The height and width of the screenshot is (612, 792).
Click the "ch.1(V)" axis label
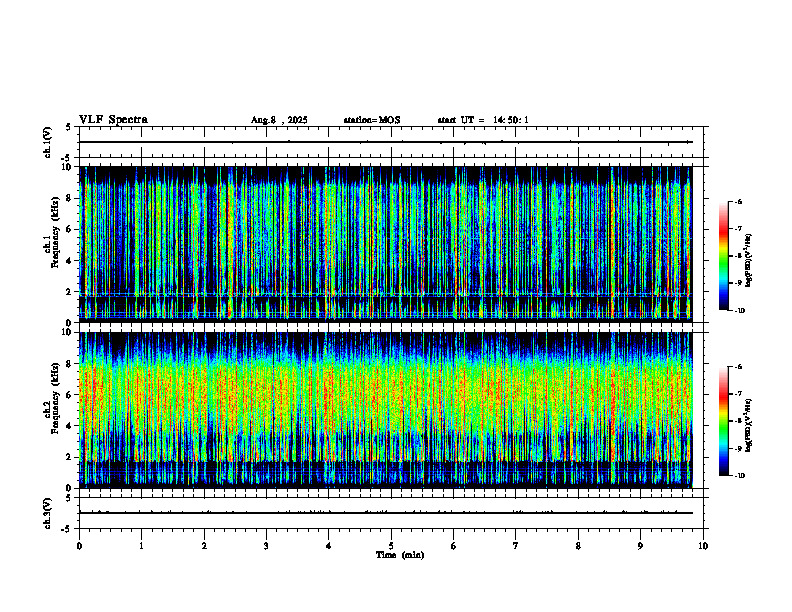click(x=47, y=142)
